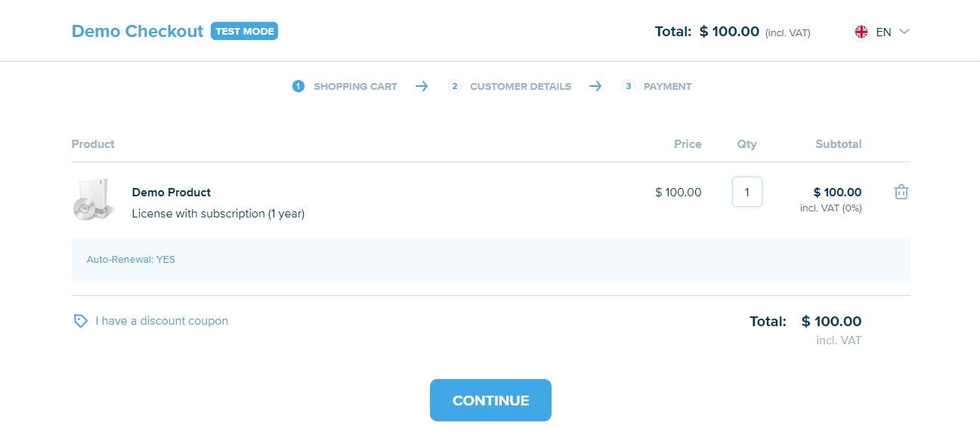The height and width of the screenshot is (447, 980).
Task: Click the TEST MODE badge
Action: pyautogui.click(x=244, y=31)
